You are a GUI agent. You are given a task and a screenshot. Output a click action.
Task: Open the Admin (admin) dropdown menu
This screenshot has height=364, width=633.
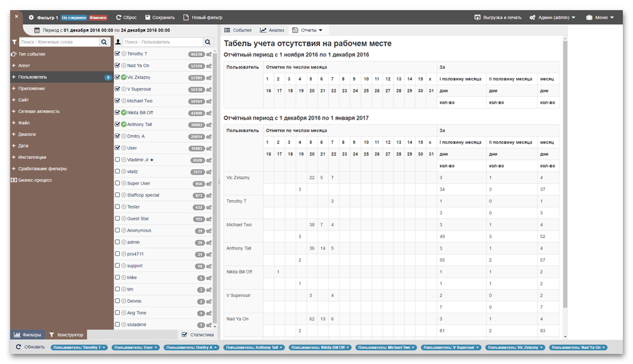(x=553, y=17)
